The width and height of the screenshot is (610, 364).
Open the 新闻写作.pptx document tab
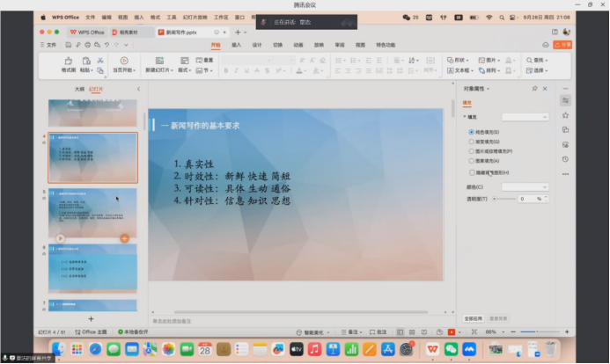(185, 32)
